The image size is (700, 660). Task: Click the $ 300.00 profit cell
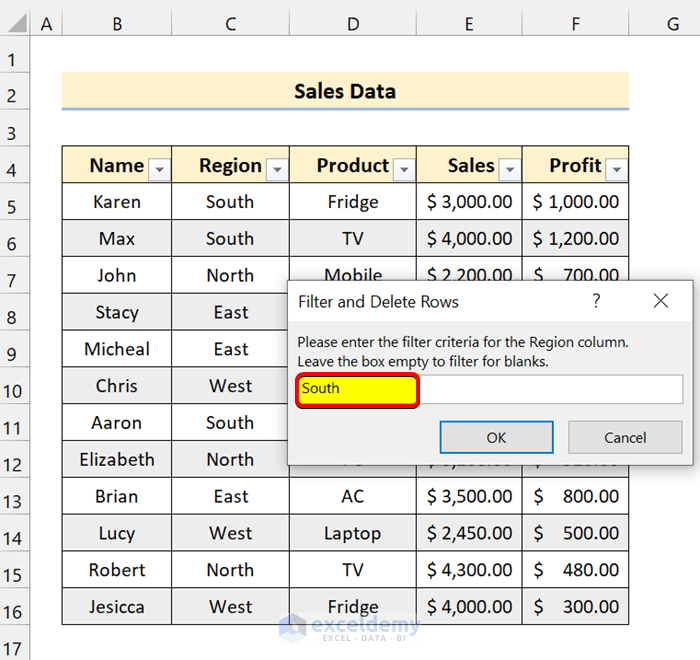coord(575,607)
